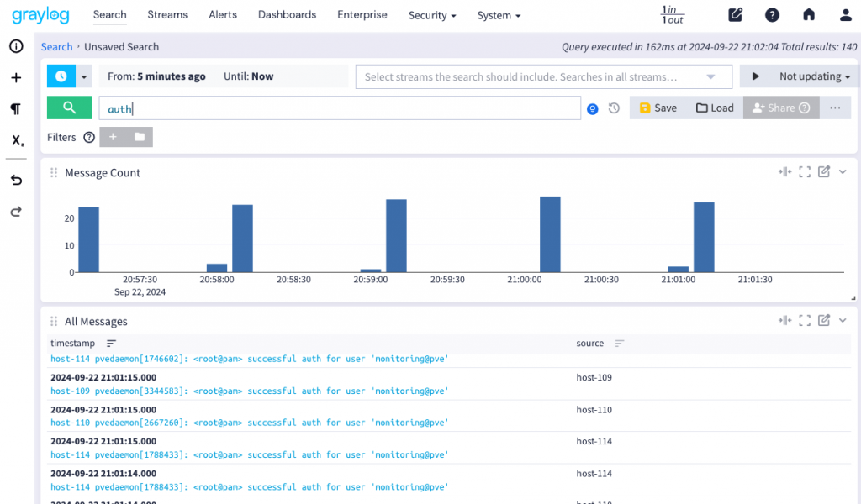Edit the All Messages widget
The image size is (861, 504).
click(x=824, y=320)
